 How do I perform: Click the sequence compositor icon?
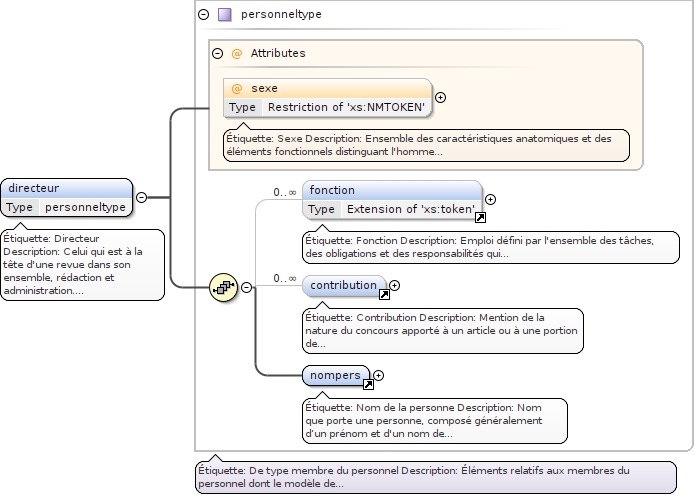coord(222,288)
